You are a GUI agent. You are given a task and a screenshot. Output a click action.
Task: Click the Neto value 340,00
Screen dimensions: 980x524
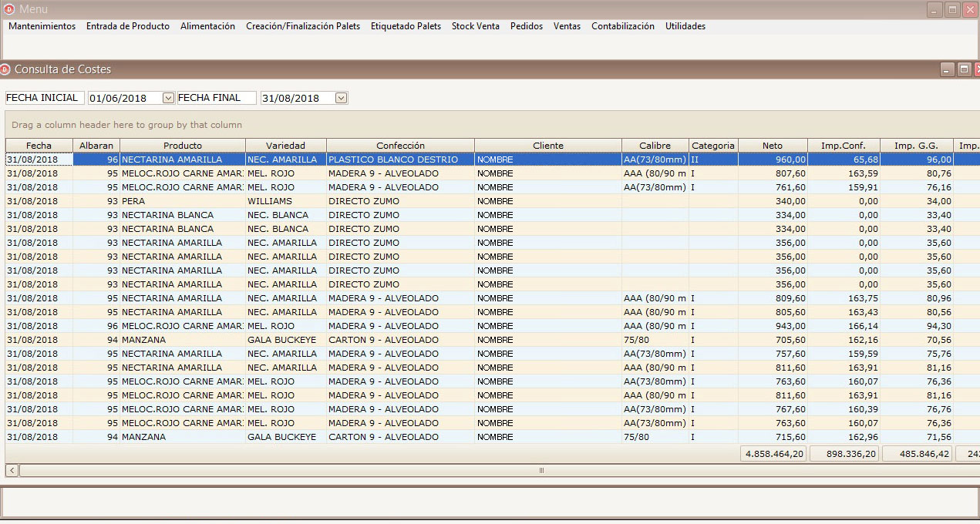tap(773, 201)
